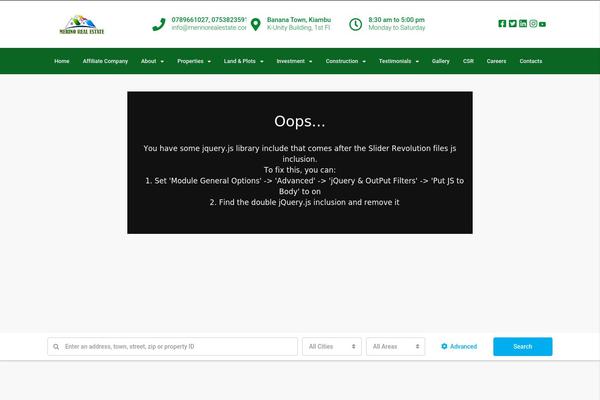
Task: Click the phone handset icon
Action: coord(159,24)
